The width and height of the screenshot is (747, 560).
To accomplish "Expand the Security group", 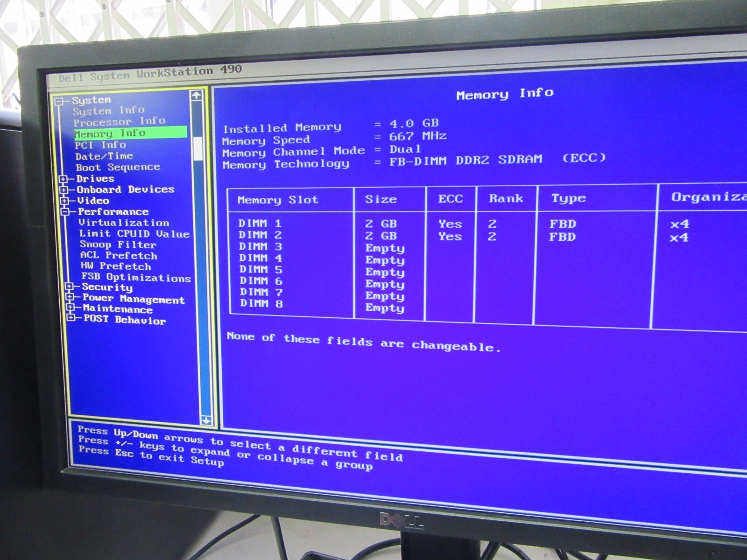I will tap(70, 287).
